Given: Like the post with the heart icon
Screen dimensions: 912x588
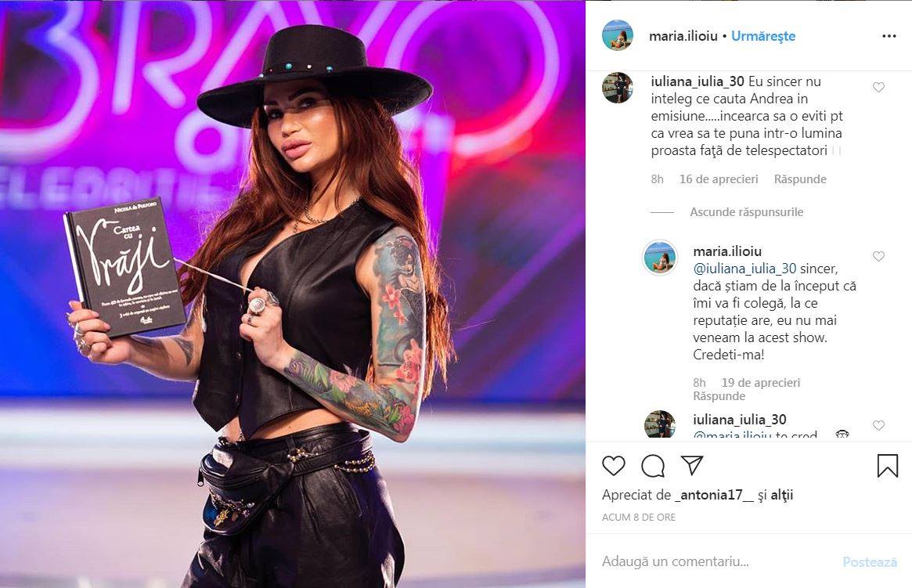Looking at the screenshot, I should tap(613, 466).
